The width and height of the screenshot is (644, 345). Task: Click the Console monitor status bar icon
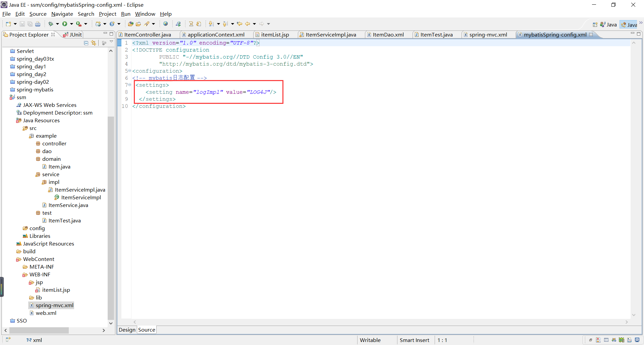(637, 340)
